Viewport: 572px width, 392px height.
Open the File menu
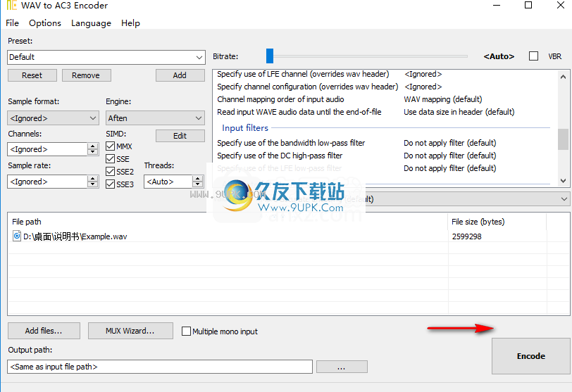12,23
